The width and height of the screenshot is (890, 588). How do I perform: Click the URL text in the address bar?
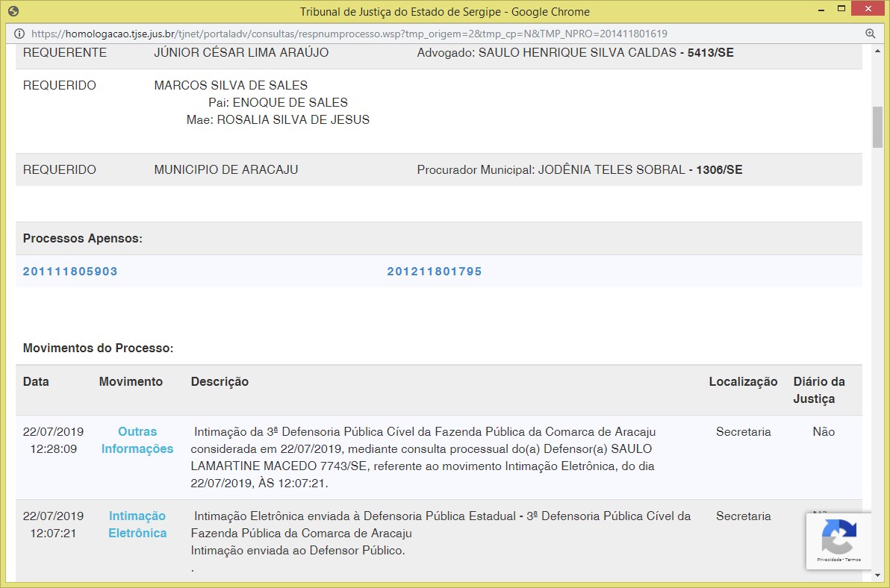pos(349,34)
